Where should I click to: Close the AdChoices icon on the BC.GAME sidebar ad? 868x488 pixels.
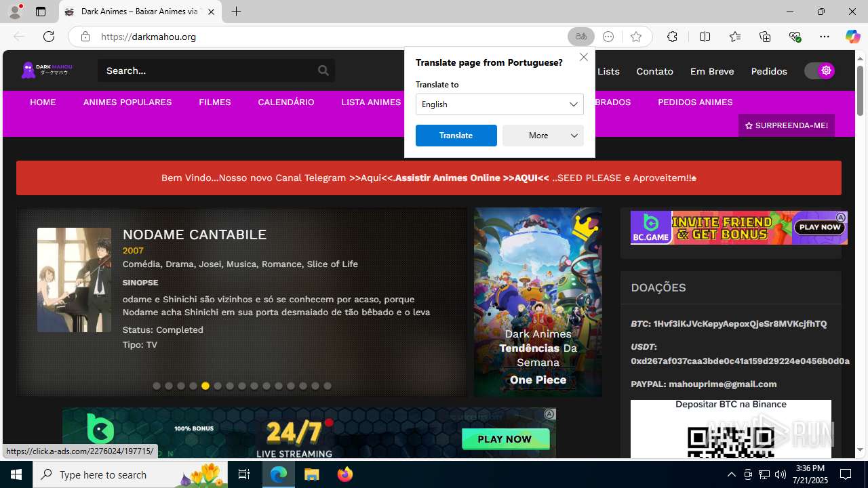pyautogui.click(x=841, y=217)
